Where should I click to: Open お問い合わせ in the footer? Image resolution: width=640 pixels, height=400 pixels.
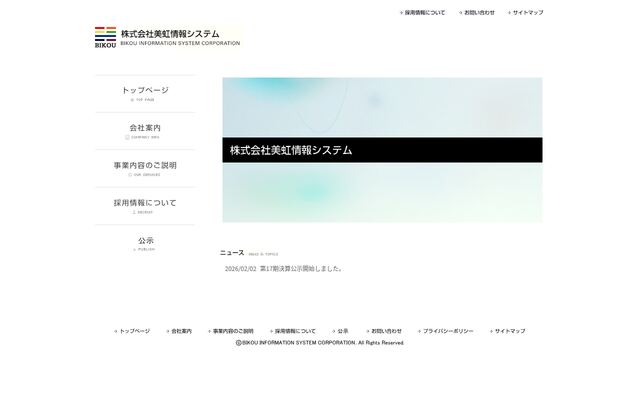click(x=384, y=331)
